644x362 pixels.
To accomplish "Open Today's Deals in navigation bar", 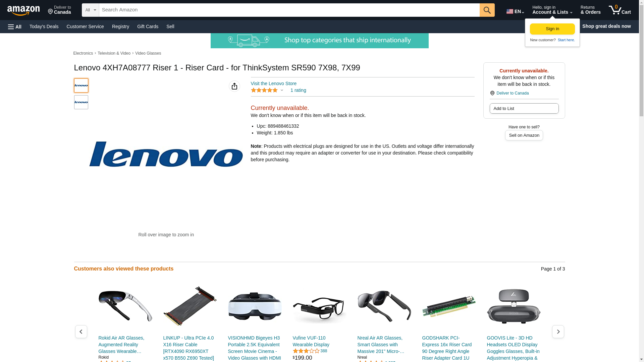I will click(44, 26).
